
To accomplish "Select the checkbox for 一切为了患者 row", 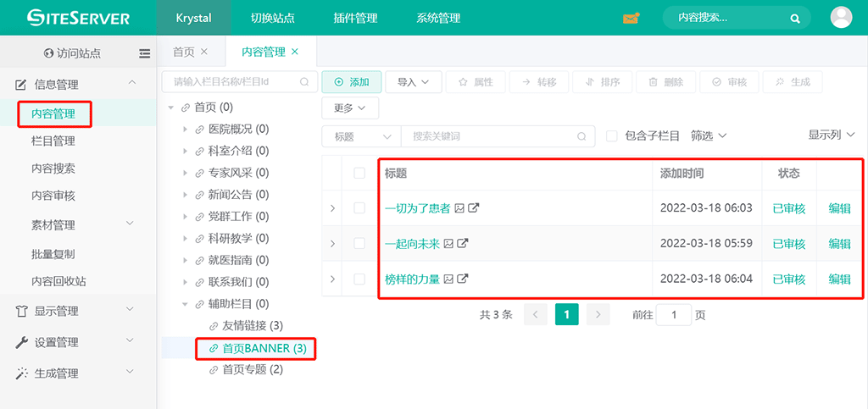I will point(359,208).
